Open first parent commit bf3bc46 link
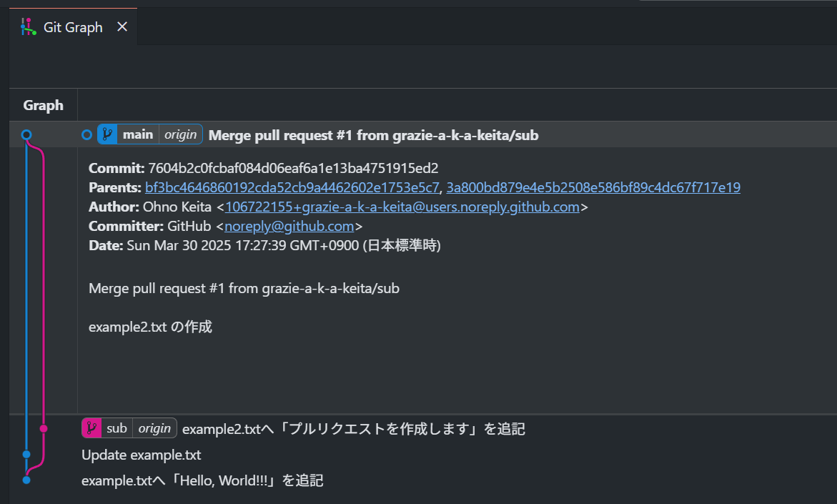The image size is (837, 504). coord(292,187)
